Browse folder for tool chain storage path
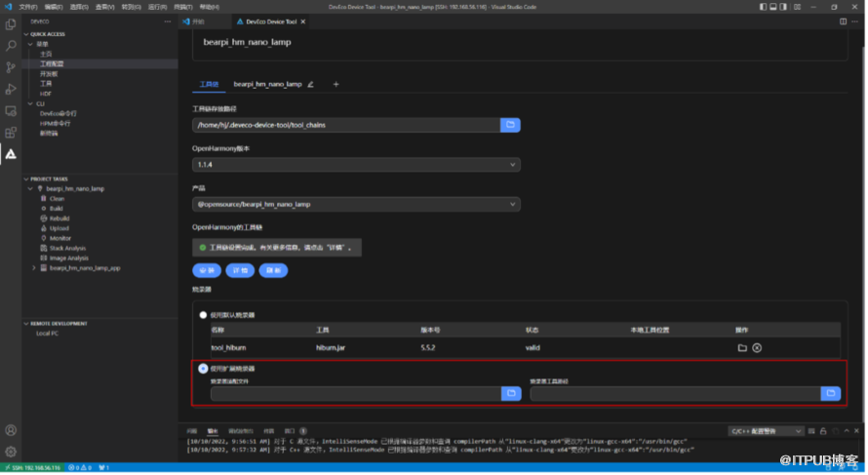The image size is (868, 475). point(511,125)
